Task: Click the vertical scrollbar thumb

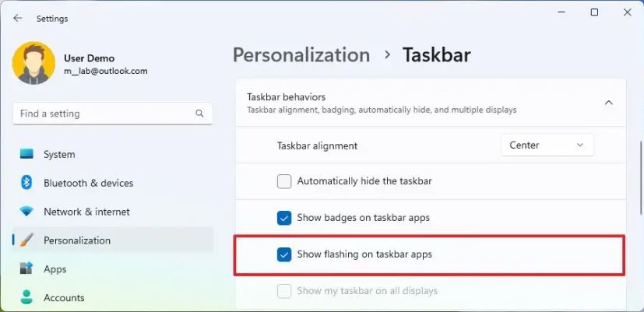Action: (x=641, y=179)
